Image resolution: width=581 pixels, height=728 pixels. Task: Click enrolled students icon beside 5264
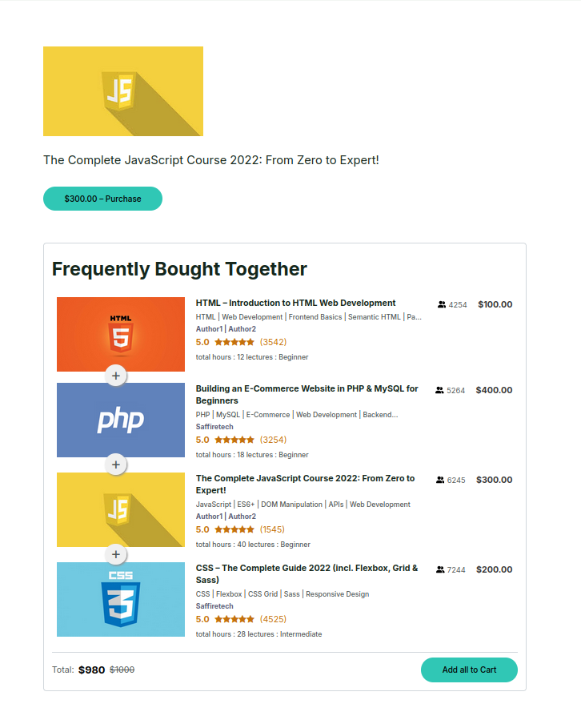click(439, 391)
